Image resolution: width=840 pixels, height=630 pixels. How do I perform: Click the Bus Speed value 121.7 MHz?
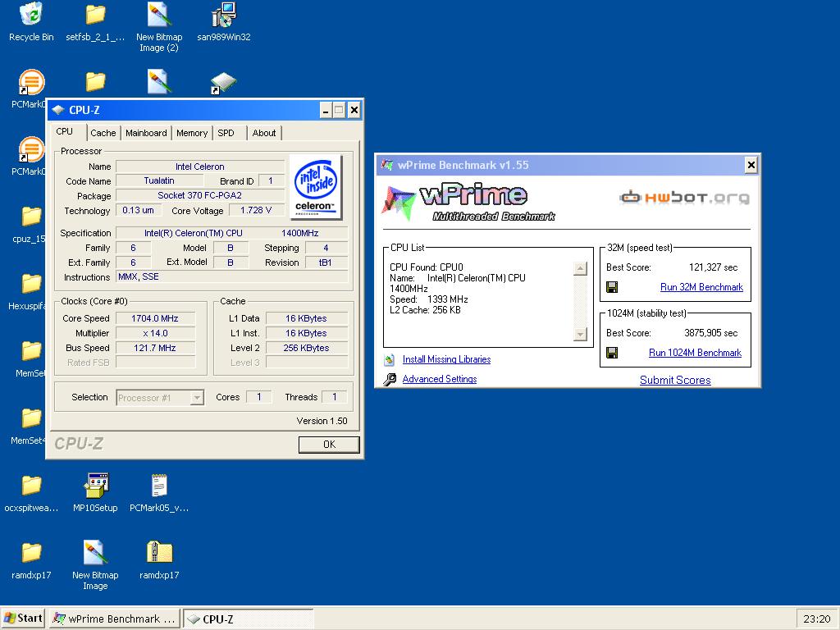[x=155, y=348]
